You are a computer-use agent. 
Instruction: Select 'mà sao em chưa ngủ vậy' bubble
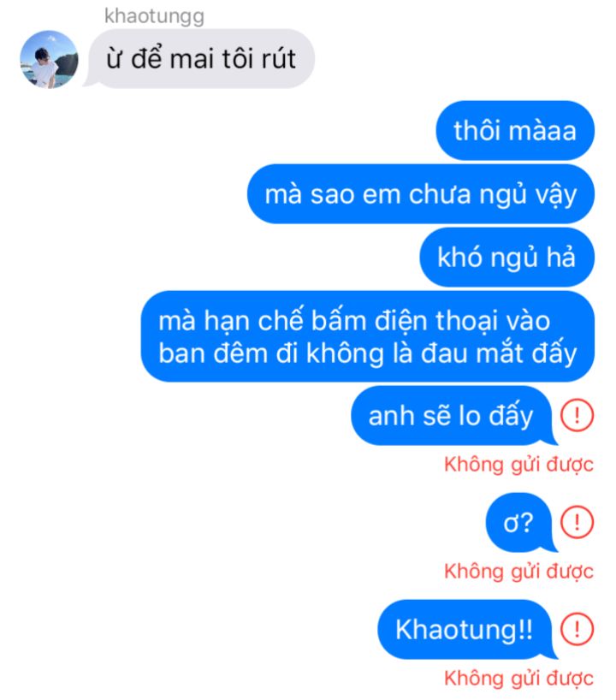pos(421,193)
